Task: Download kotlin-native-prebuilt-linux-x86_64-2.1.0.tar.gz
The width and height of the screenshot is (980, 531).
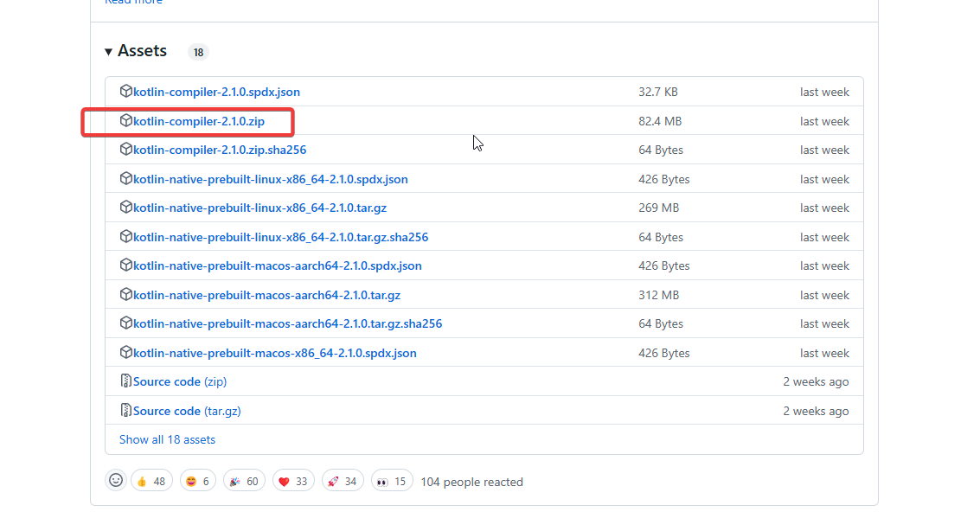Action: point(259,208)
